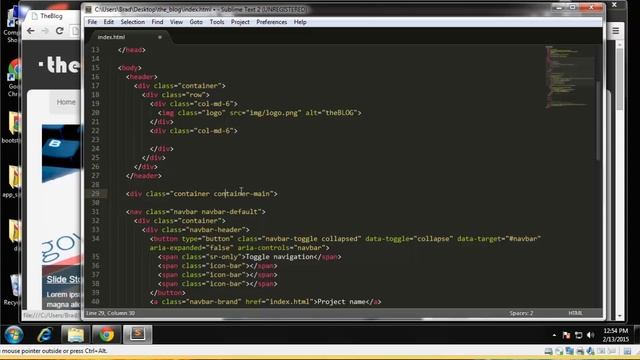Viewport: 640px width, 360px height.
Task: Open the clock showing 12:54 PM
Action: coord(616,335)
